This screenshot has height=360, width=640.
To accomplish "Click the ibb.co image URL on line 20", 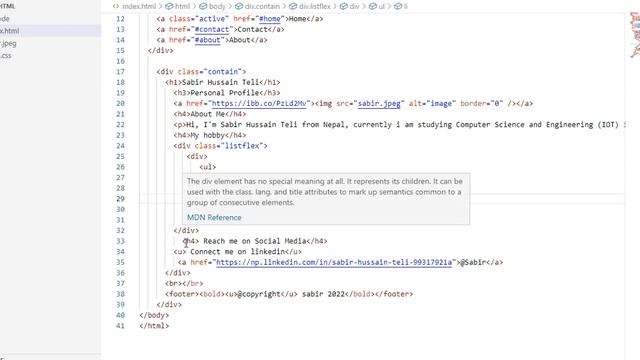I will pyautogui.click(x=259, y=104).
